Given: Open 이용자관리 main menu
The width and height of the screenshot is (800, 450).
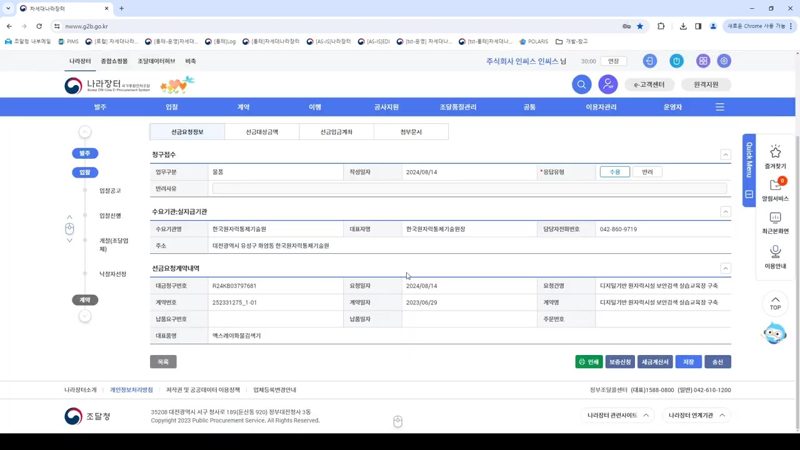Looking at the screenshot, I should point(601,107).
